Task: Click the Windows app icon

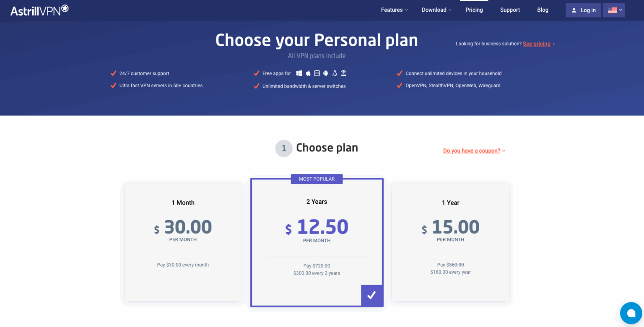Action: tap(299, 73)
